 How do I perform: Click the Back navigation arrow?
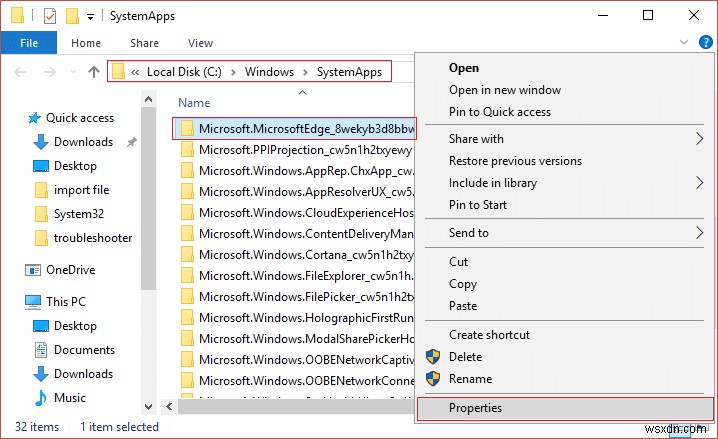click(x=18, y=72)
